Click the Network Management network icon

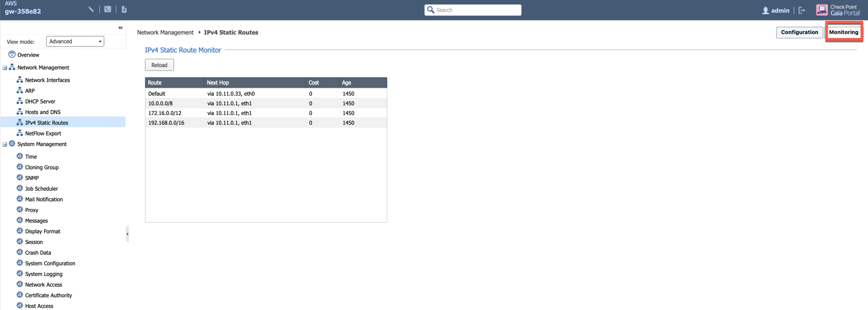click(x=12, y=67)
